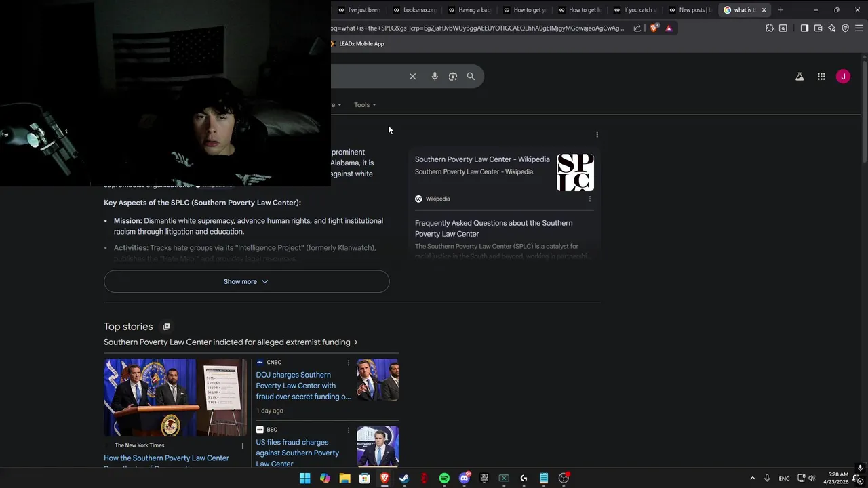The width and height of the screenshot is (868, 488).
Task: Open the BBC story thumbnail image
Action: tap(378, 447)
